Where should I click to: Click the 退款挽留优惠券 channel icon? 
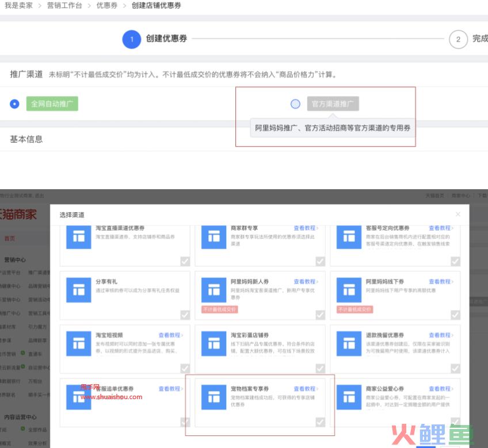[349, 343]
